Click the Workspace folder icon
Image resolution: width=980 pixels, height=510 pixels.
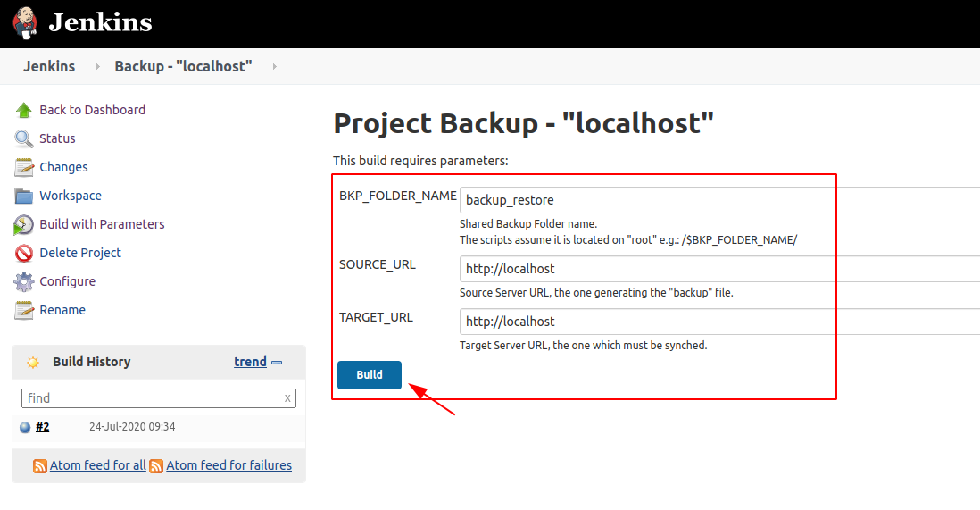[x=24, y=196]
